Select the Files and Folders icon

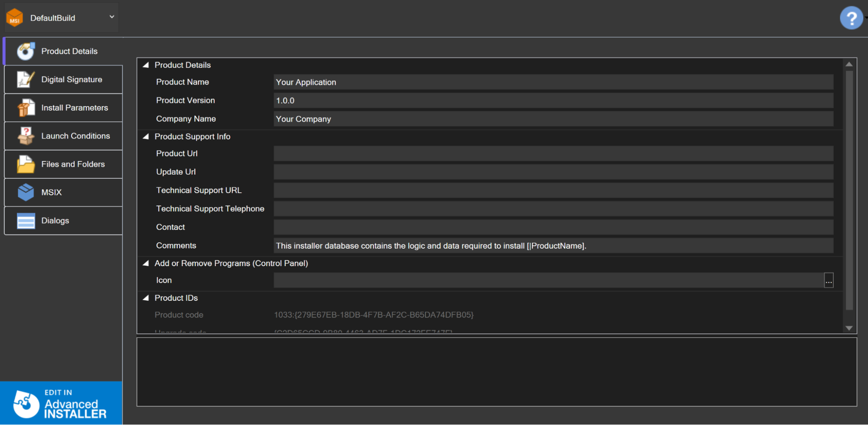pos(25,164)
